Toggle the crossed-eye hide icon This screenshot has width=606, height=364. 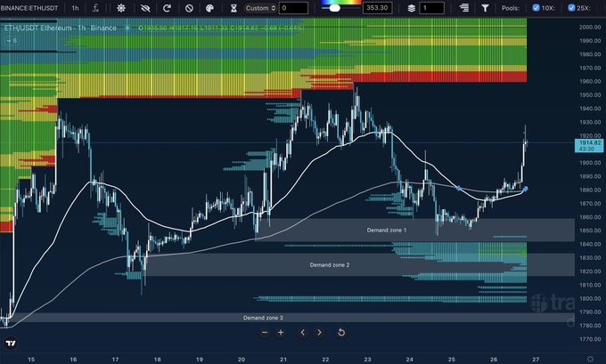coord(145,8)
